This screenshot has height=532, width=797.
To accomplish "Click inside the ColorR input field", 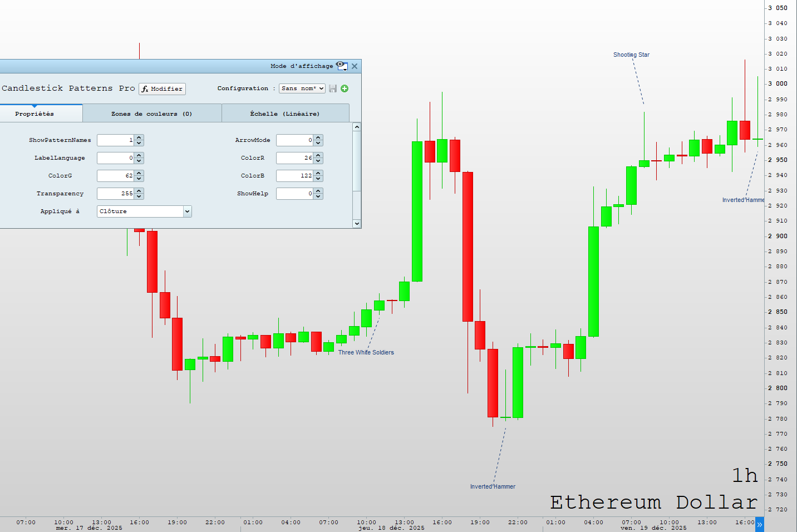I will (294, 158).
